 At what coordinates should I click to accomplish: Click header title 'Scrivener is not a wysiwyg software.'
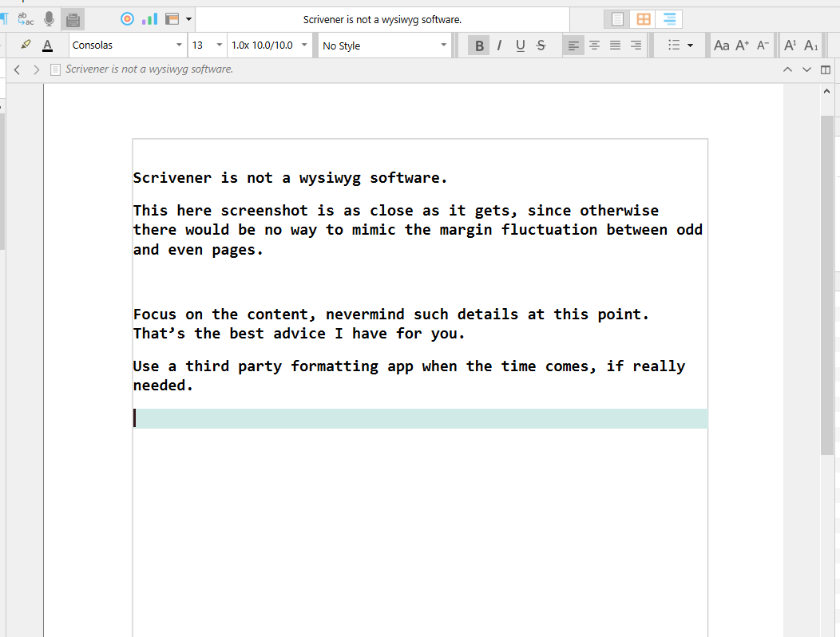[149, 69]
